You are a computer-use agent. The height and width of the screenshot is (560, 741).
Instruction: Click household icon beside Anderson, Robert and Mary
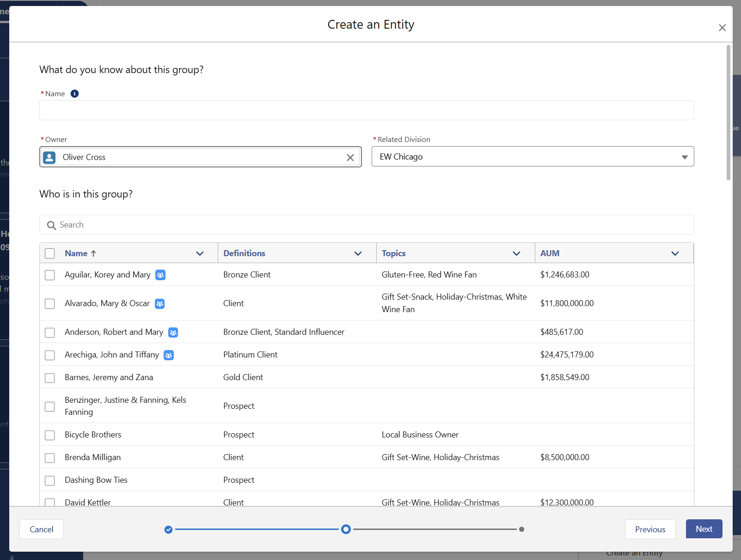[173, 332]
